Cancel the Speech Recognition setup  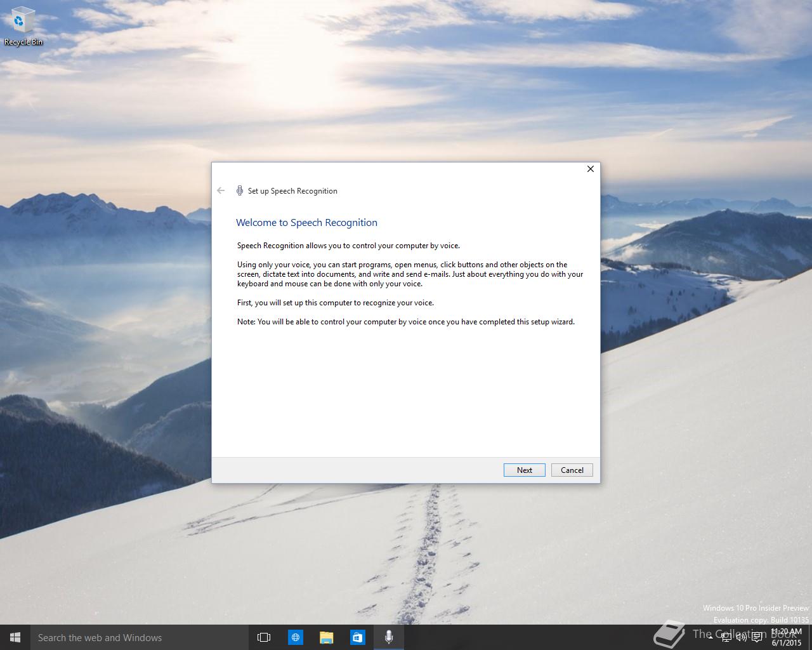(572, 470)
